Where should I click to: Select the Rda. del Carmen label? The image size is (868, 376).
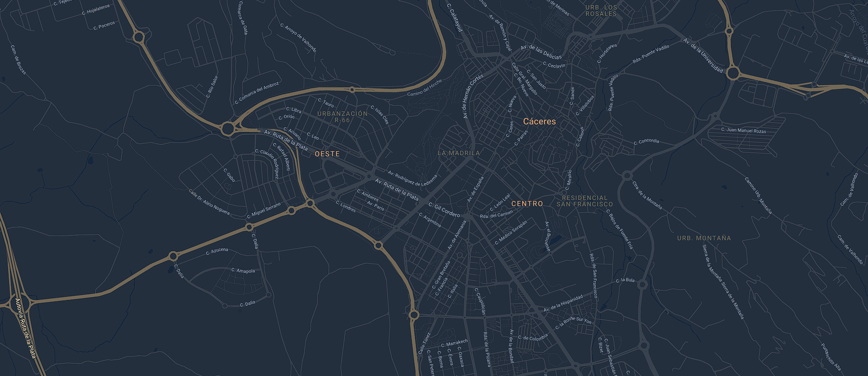[x=496, y=214]
